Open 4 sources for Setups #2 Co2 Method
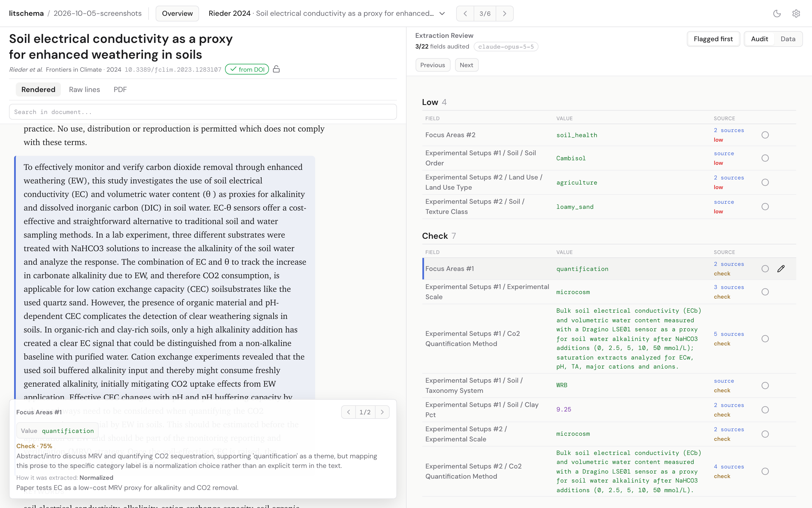 point(729,466)
